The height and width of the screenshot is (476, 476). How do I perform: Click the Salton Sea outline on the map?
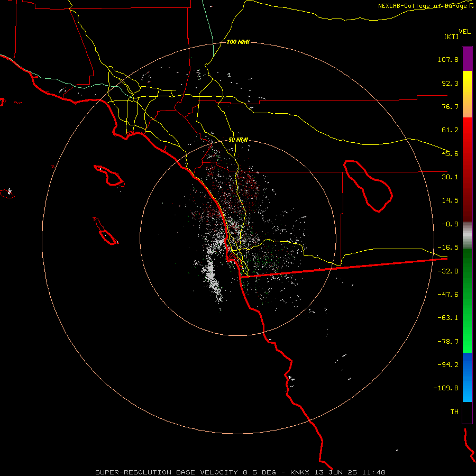[x=368, y=186]
